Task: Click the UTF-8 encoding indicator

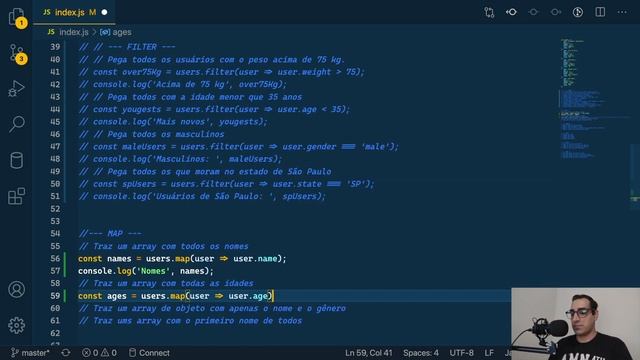Action: click(461, 353)
